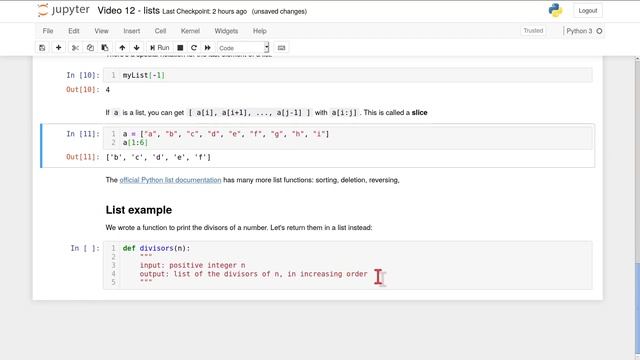640x360 pixels.
Task: Click the Last Checkpoint status text
Action: pyautogui.click(x=204, y=11)
